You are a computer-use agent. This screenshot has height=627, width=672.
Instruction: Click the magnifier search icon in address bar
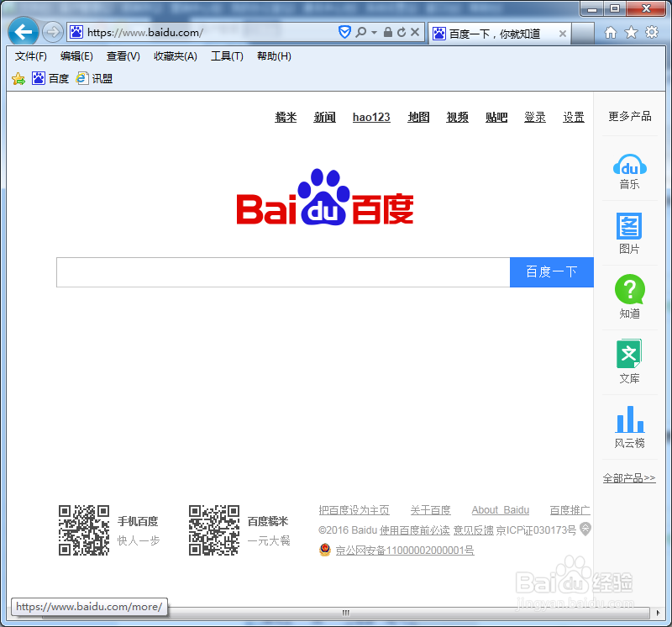(x=361, y=32)
